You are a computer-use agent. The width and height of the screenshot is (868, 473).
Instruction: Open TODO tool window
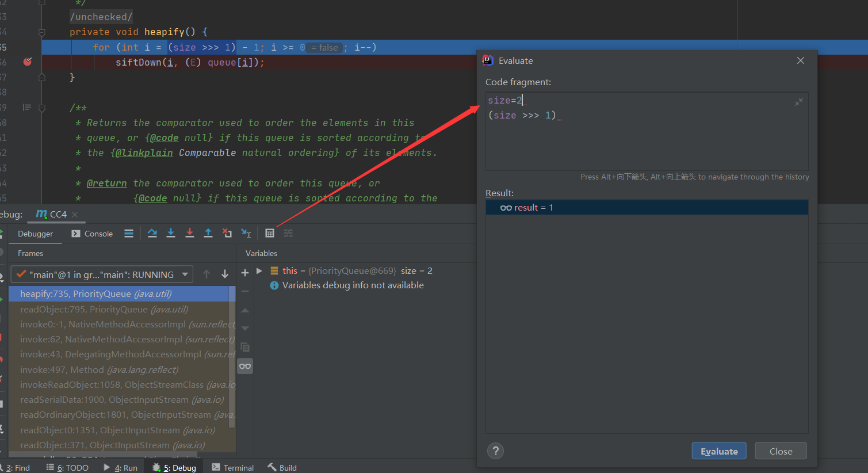[x=67, y=467]
